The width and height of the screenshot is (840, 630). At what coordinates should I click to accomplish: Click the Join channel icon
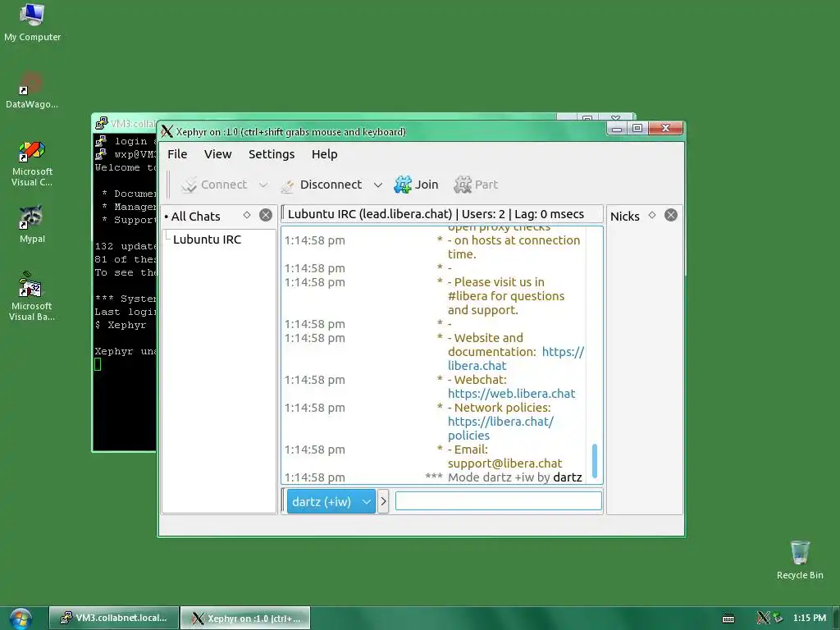(403, 185)
